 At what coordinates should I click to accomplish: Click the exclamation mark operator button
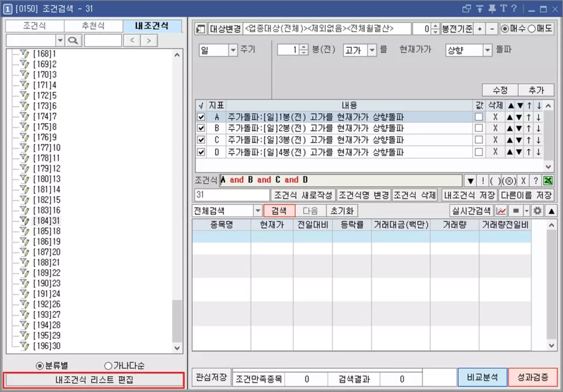tap(483, 181)
